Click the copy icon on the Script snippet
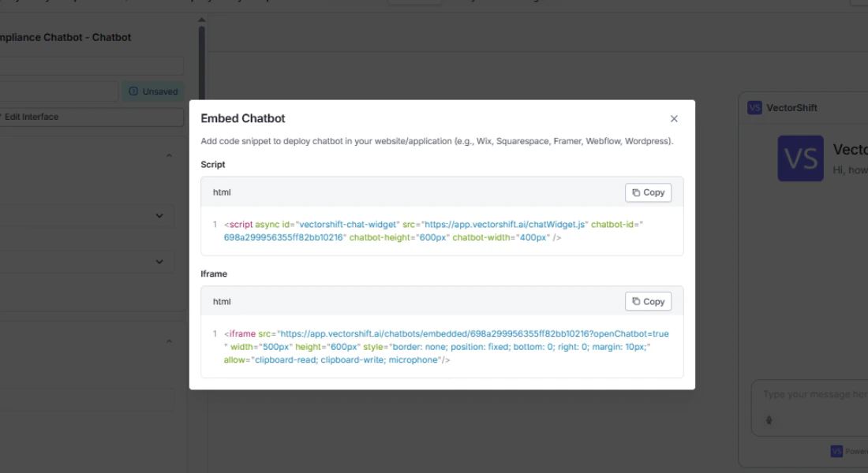 coord(638,192)
